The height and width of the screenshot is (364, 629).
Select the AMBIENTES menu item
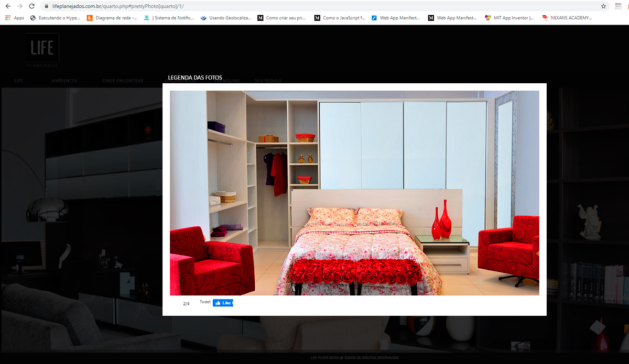pos(64,81)
